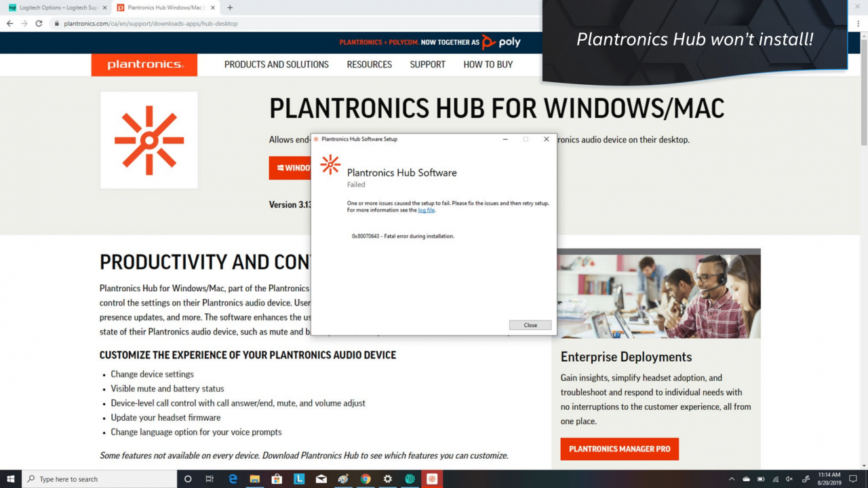Select the Plantronics Hub setup taskbar icon
The height and width of the screenshot is (488, 868).
[x=432, y=478]
